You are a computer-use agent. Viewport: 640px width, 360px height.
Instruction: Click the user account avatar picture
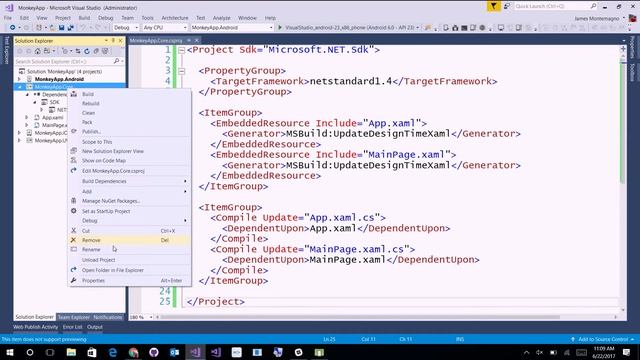click(633, 18)
